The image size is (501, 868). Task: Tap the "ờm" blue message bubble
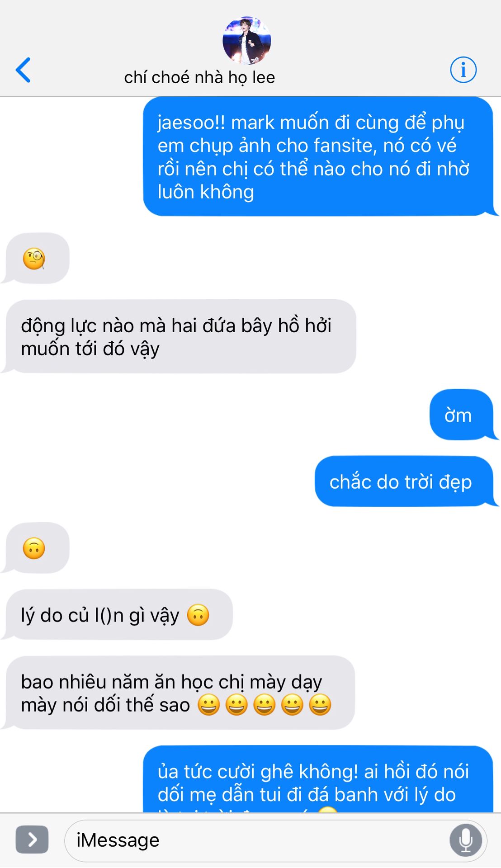pos(462,415)
